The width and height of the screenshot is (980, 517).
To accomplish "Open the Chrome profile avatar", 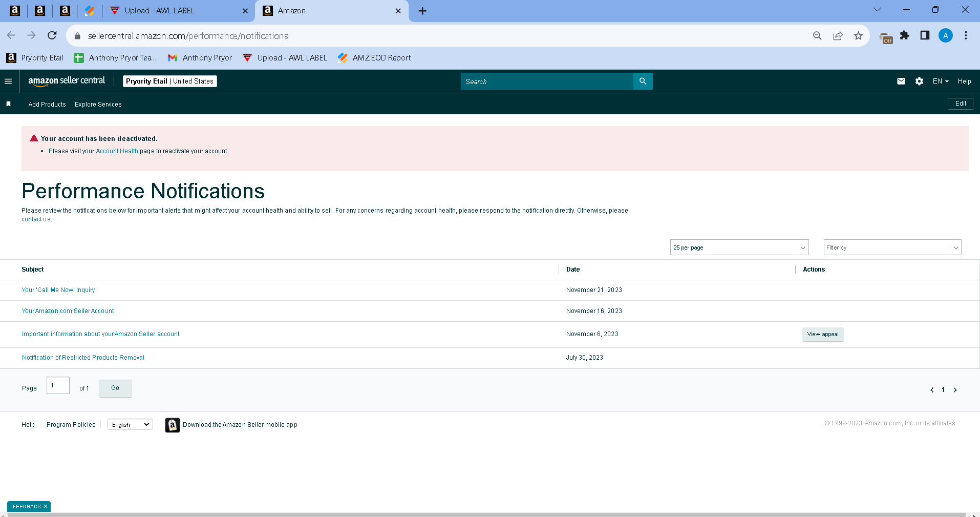I will pyautogui.click(x=946, y=35).
